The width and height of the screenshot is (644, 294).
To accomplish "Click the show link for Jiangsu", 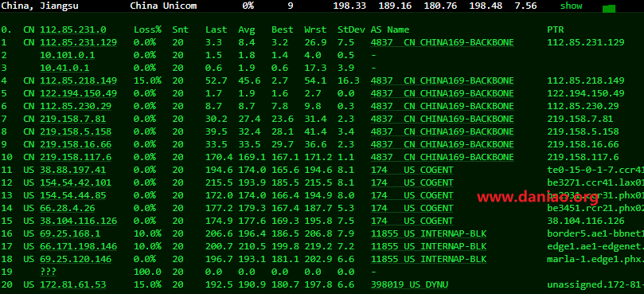I will pyautogui.click(x=572, y=6).
